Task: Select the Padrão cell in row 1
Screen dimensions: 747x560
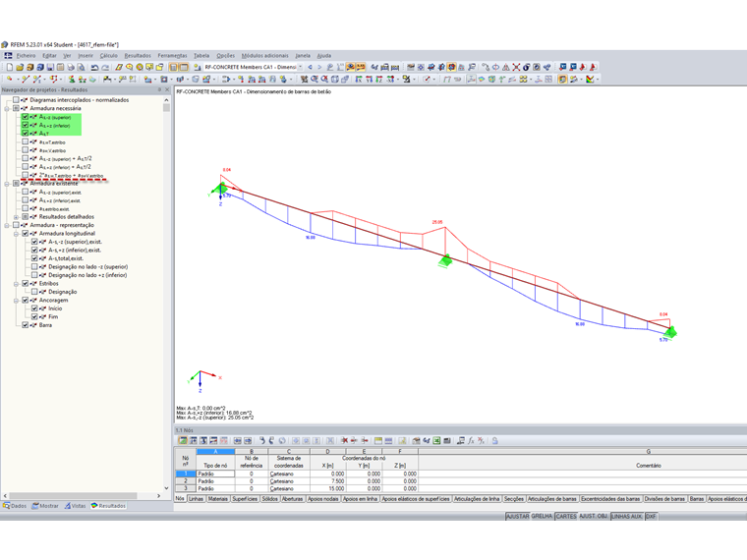Action: (x=215, y=474)
